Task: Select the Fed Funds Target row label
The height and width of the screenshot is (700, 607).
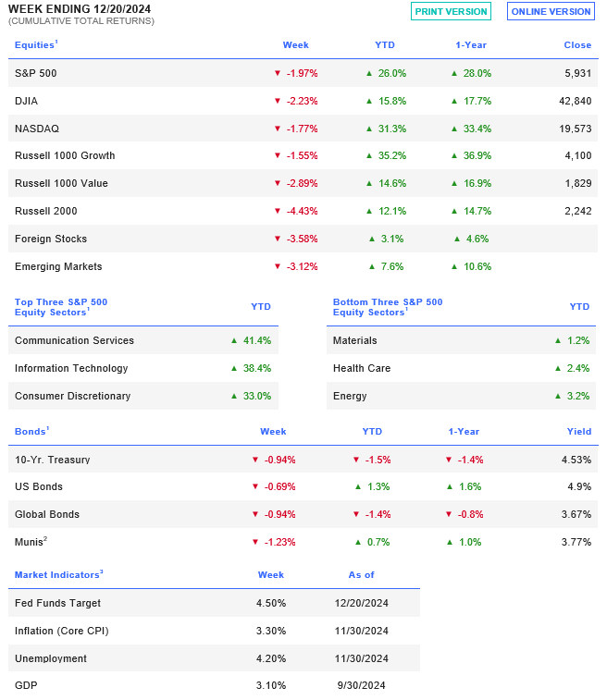Action: point(57,603)
